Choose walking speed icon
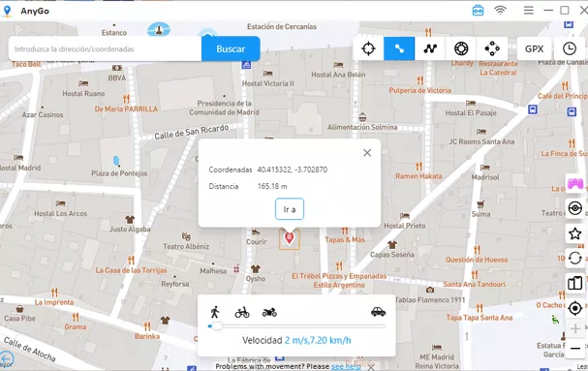Viewport: 588px width, 371px height. tap(215, 312)
